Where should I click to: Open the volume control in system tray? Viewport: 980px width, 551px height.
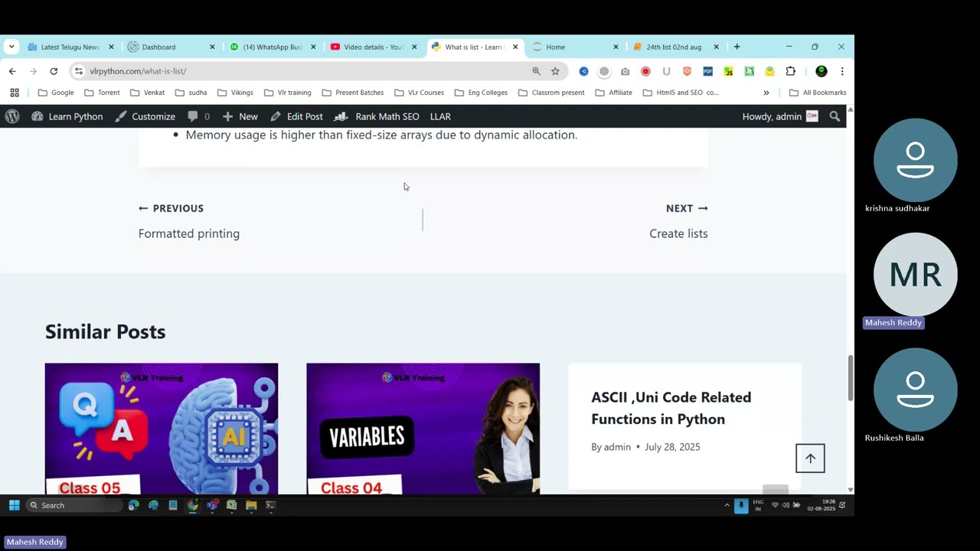tap(786, 505)
